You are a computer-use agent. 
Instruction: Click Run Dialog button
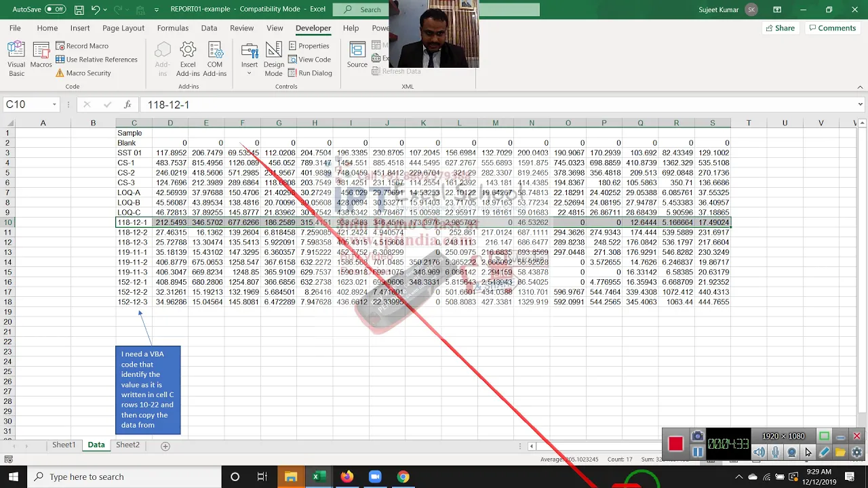point(310,73)
